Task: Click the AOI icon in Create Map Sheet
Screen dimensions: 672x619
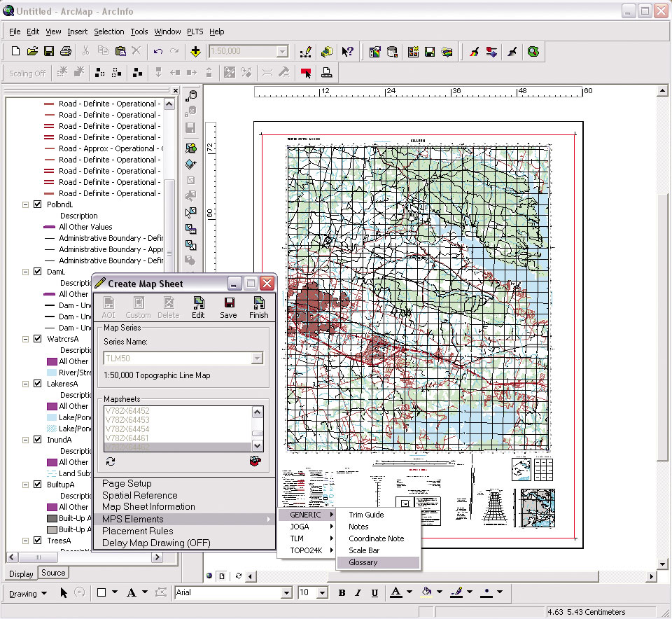Action: point(108,307)
